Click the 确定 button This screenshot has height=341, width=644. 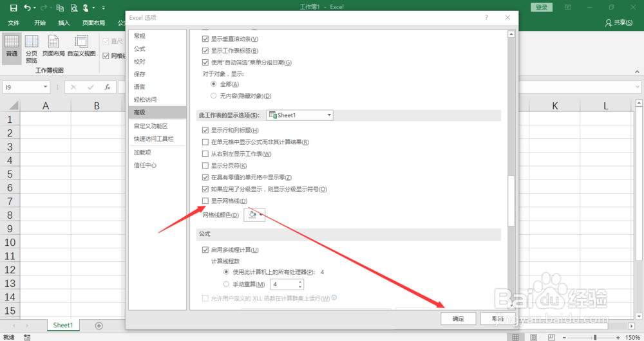[459, 318]
